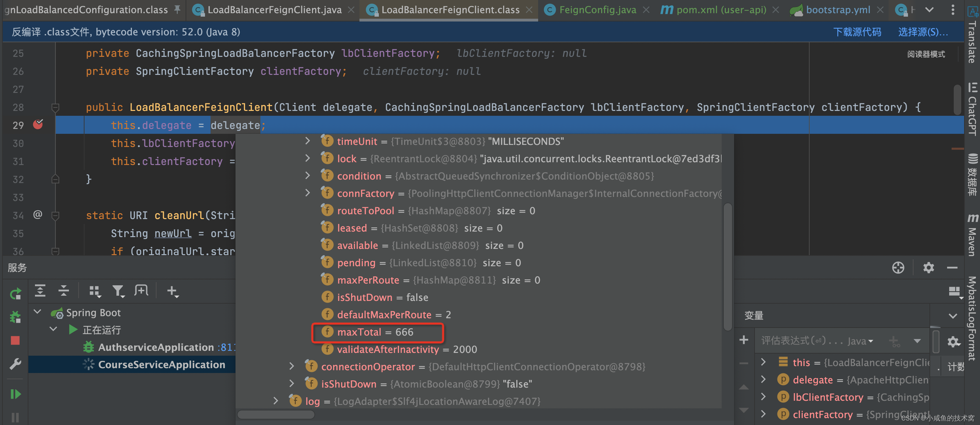Click the 阅读器模式 reader mode label
980x425 pixels.
tap(926, 54)
